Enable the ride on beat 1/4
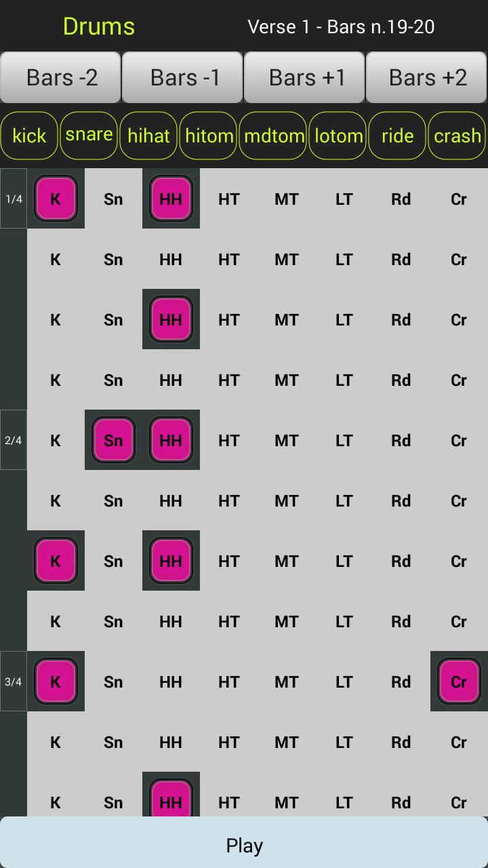Image resolution: width=488 pixels, height=868 pixels. click(x=401, y=199)
